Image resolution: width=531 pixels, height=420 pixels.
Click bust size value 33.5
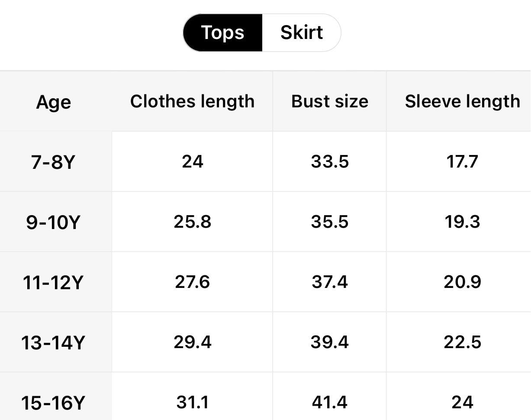point(330,162)
